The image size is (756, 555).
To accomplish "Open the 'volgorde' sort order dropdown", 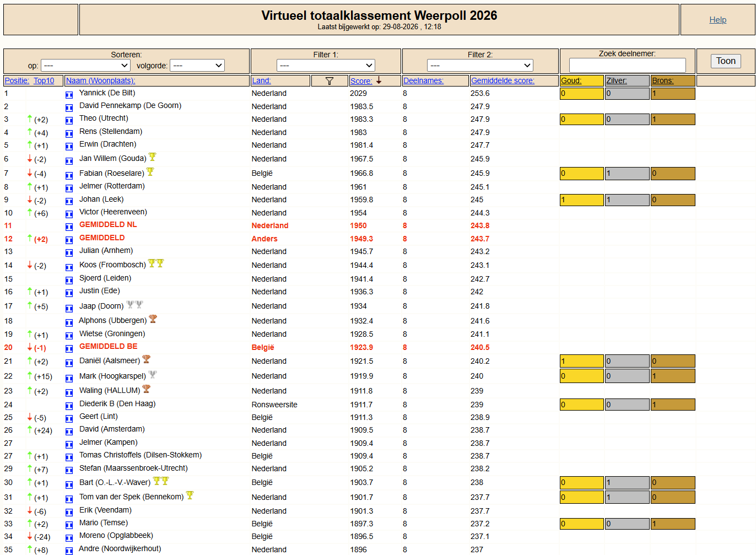I will 197,66.
